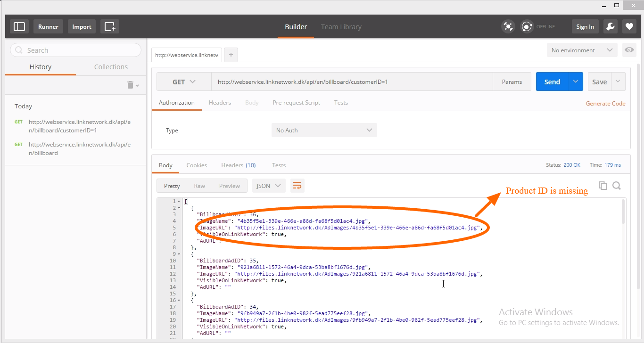
Task: Click the heart icon
Action: (629, 26)
